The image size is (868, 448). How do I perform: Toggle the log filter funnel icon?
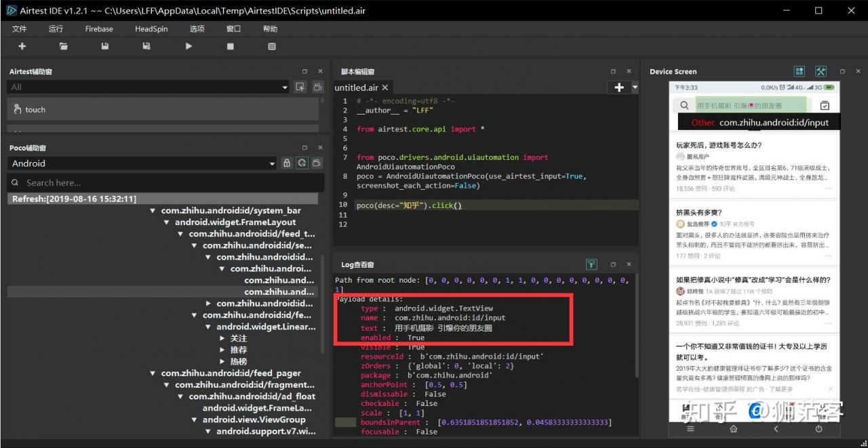click(591, 264)
